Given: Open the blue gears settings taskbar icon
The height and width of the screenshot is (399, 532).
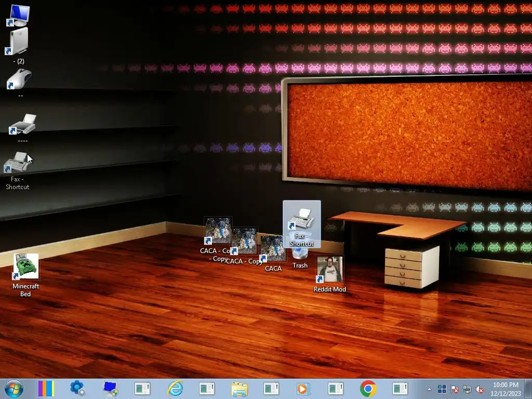Looking at the screenshot, I should coord(77,389).
